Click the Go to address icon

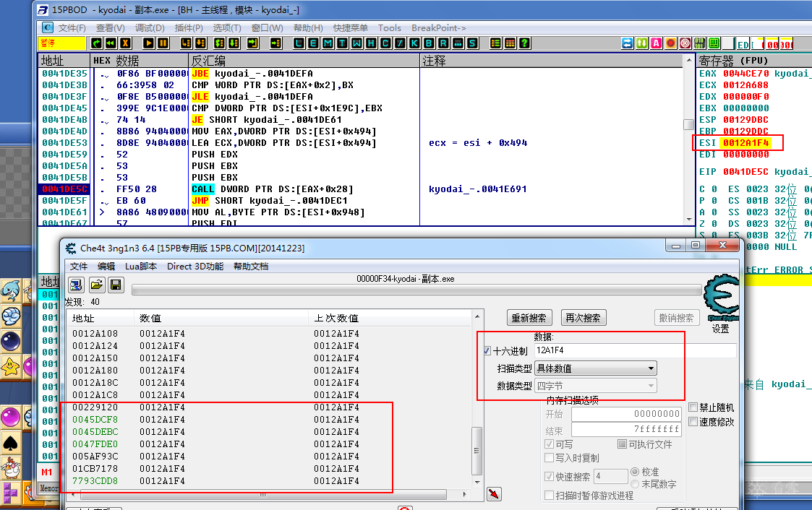[276, 43]
